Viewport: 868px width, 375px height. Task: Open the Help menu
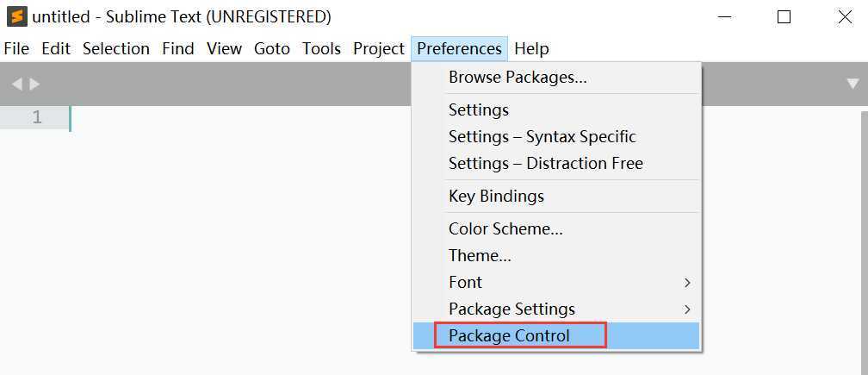pyautogui.click(x=531, y=49)
